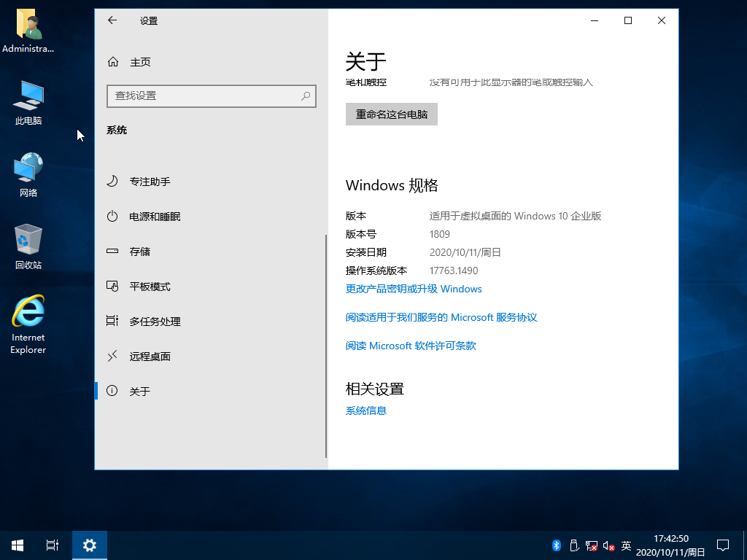The height and width of the screenshot is (560, 747).
Task: Open Task View on the taskbar
Action: coord(53,545)
